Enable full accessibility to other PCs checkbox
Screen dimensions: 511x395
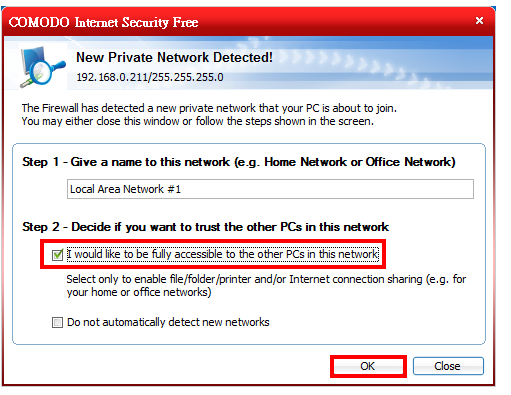(x=57, y=255)
